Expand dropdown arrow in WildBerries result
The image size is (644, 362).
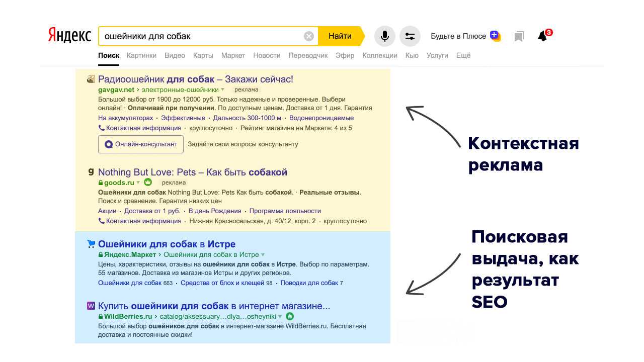coord(280,317)
